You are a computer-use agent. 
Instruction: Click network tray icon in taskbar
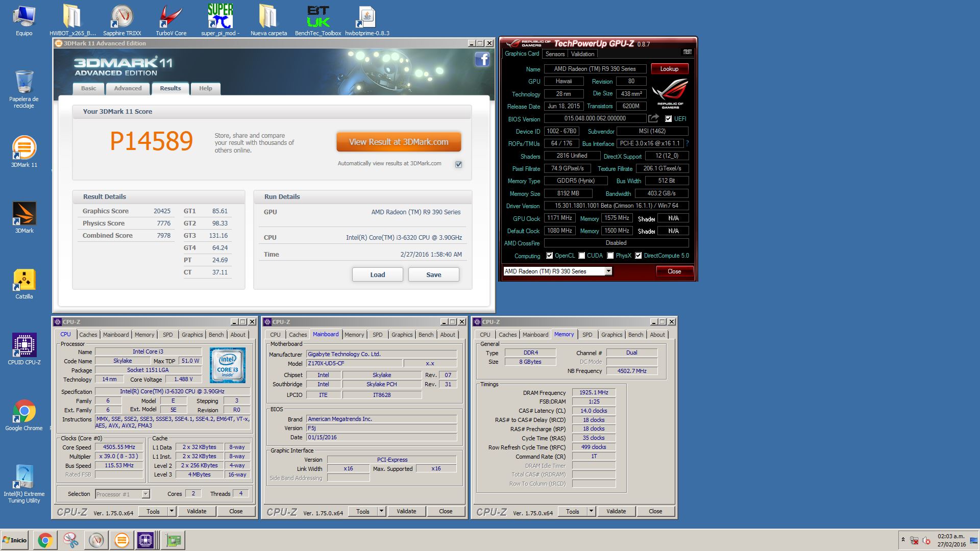pos(914,540)
